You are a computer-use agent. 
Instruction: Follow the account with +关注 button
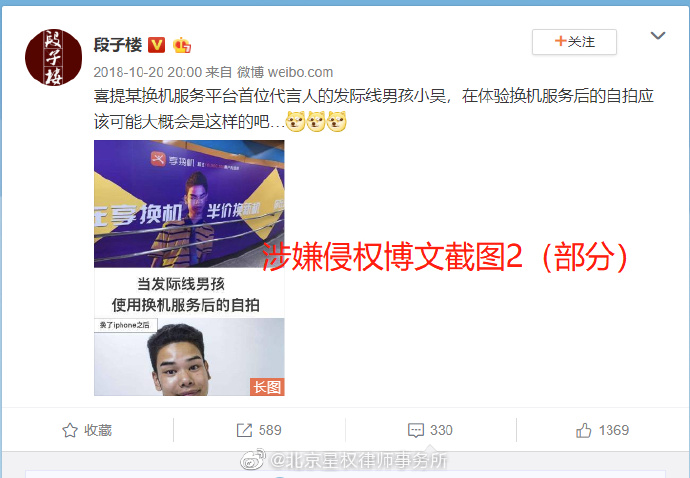[x=574, y=42]
